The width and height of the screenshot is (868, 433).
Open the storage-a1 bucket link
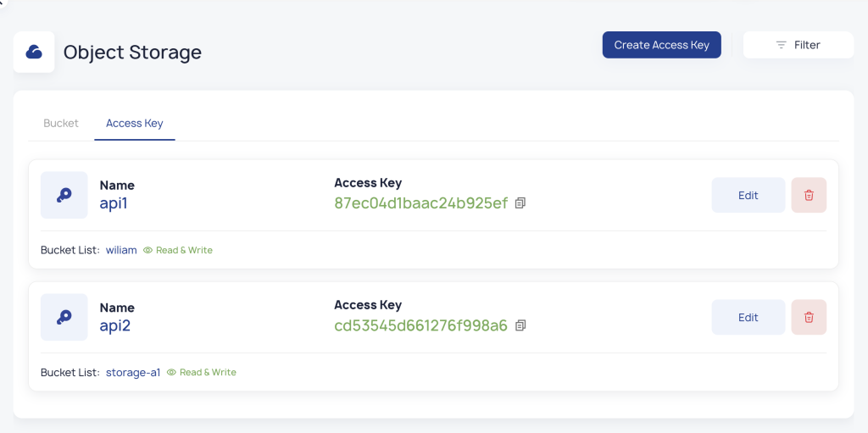(x=133, y=373)
